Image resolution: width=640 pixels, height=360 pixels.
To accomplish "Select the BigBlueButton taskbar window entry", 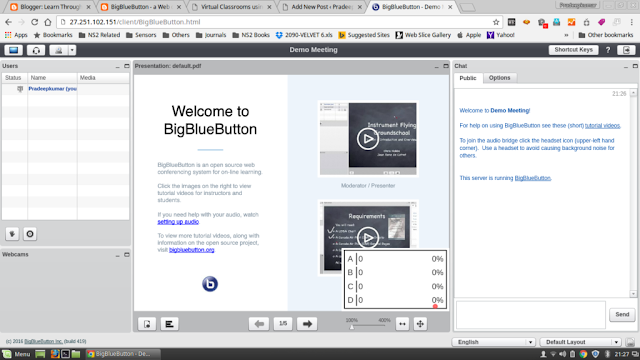I will (122, 354).
